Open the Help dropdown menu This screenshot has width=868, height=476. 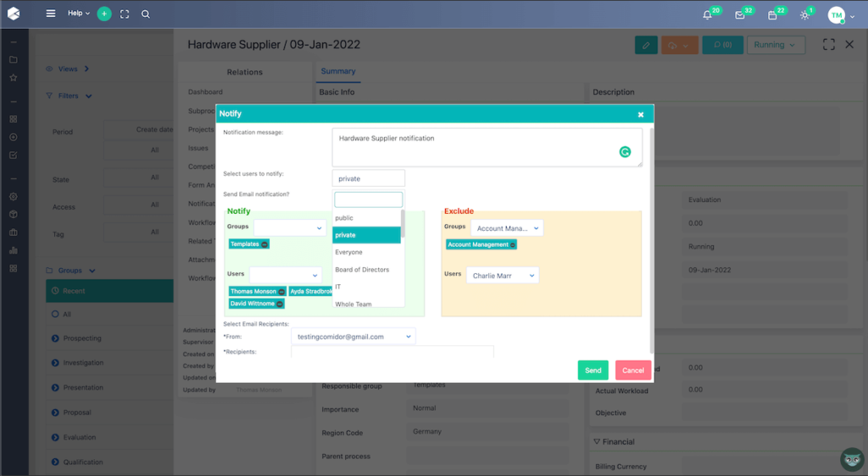(79, 14)
